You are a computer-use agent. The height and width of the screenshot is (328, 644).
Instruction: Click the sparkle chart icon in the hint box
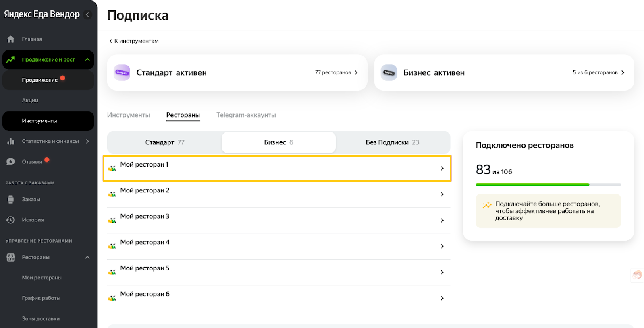point(487,205)
